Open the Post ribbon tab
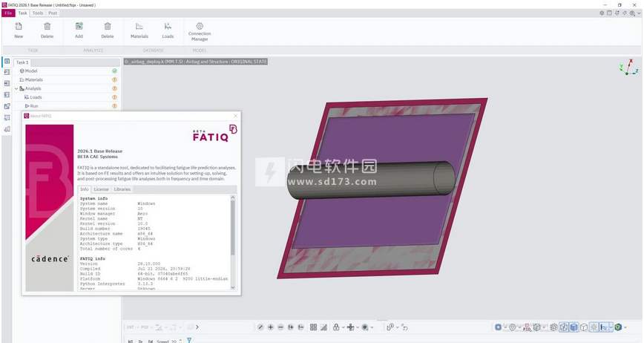644x343 pixels. click(x=53, y=13)
